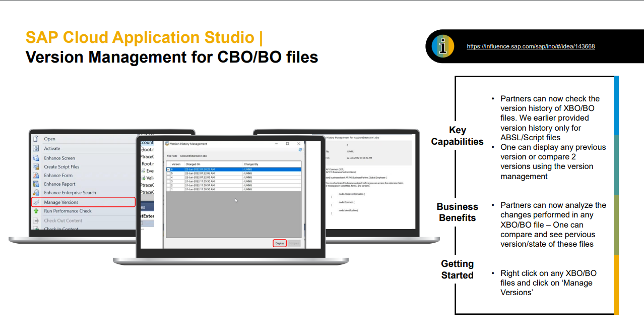Click the greyed-out Compare button
644x334 pixels.
(294, 243)
